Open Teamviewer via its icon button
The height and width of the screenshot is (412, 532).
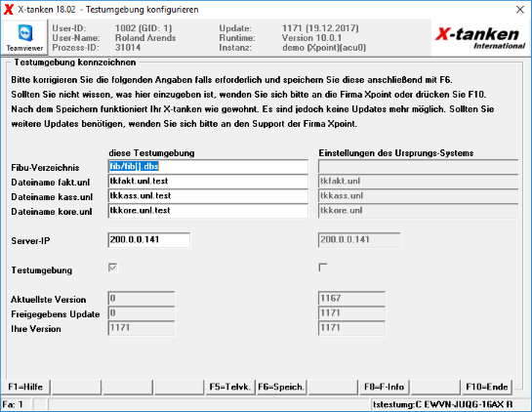[24, 37]
